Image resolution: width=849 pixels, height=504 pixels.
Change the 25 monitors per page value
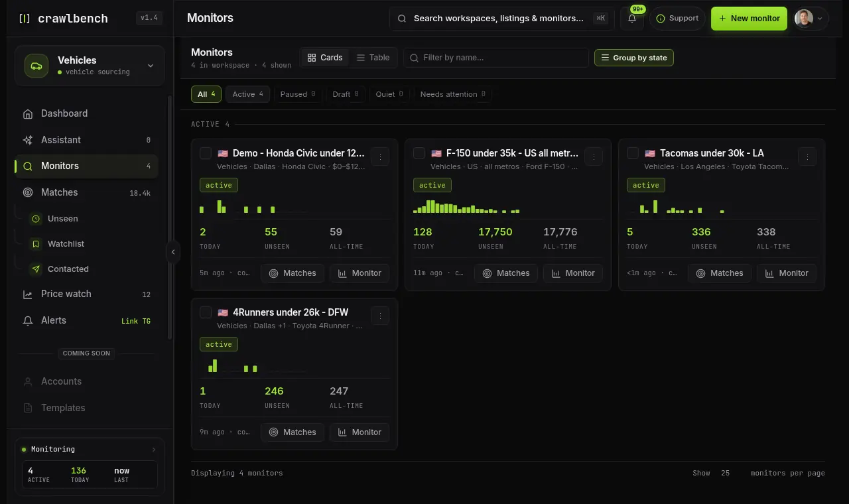[x=726, y=473]
